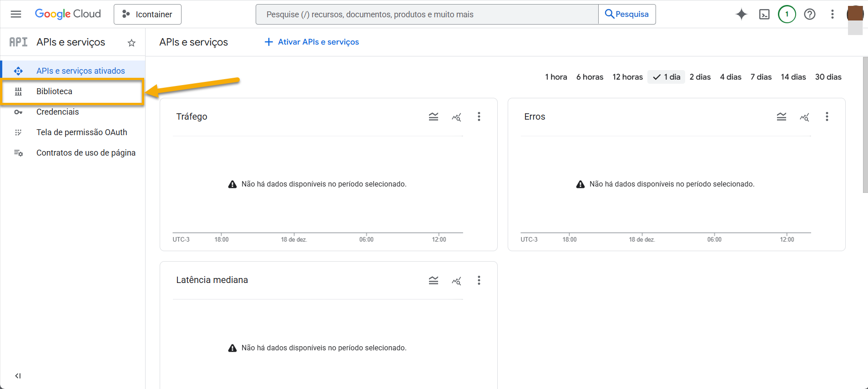Toggle legend on the Latência mediana chart
Viewport: 868px width, 389px height.
point(434,280)
